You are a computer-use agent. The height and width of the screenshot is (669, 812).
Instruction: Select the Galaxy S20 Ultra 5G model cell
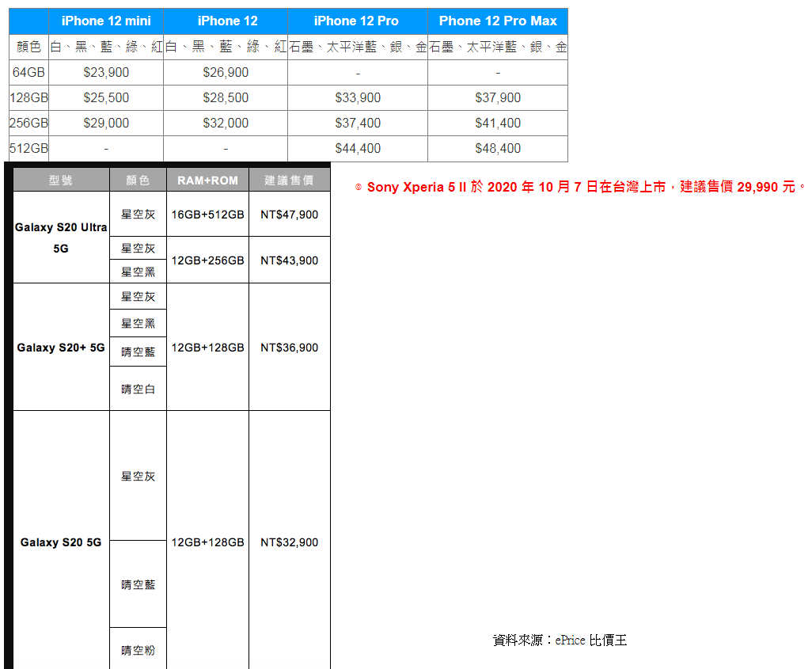click(61, 238)
